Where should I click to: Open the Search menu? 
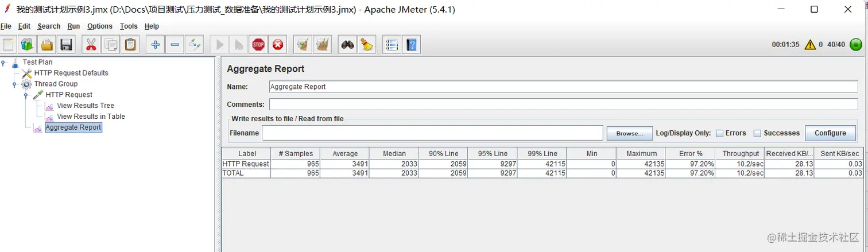click(x=49, y=26)
